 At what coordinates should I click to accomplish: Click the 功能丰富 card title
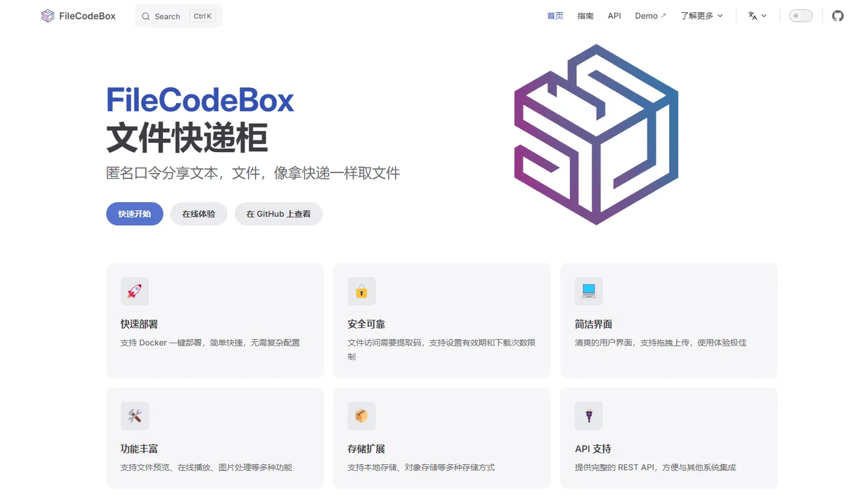point(139,449)
